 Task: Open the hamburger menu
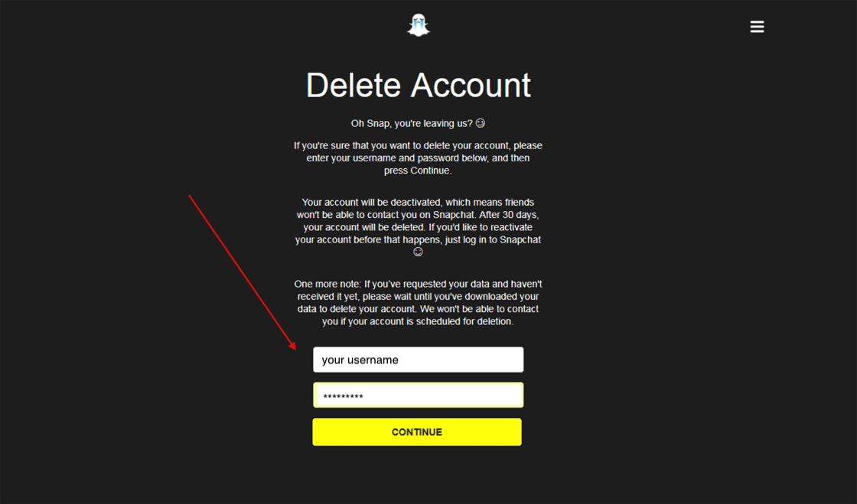(757, 27)
